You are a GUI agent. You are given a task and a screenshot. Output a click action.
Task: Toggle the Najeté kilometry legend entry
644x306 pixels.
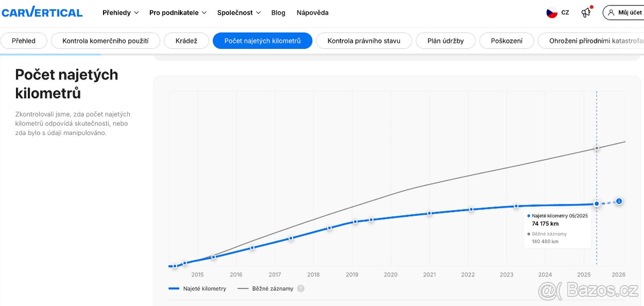pos(197,288)
